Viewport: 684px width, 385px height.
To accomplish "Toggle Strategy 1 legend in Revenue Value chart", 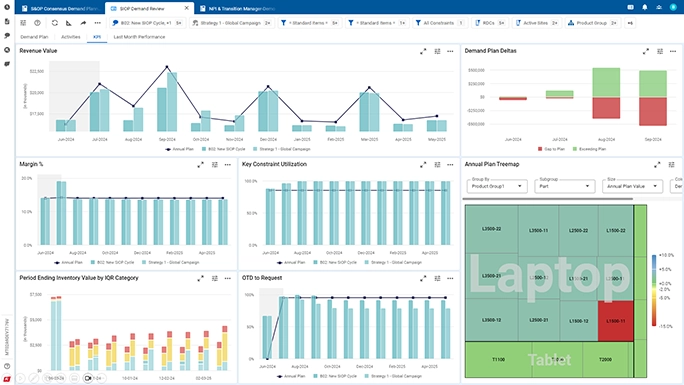I will click(x=282, y=149).
